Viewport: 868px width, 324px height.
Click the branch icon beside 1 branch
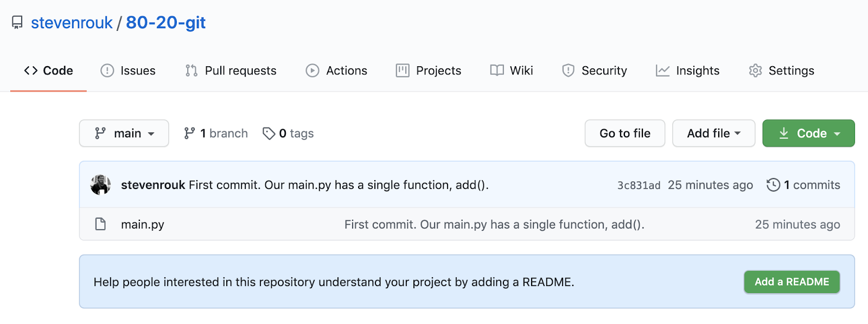click(x=189, y=134)
